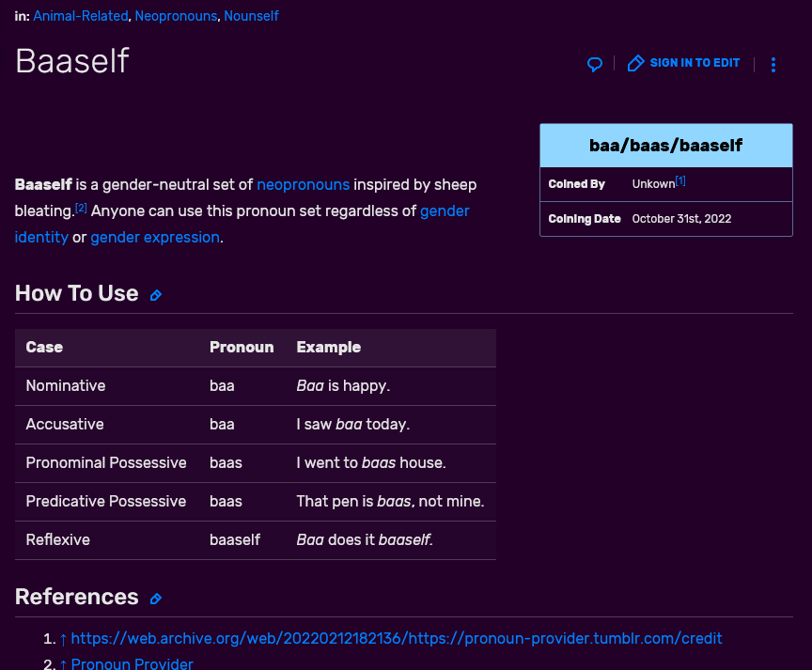Click citation [2] after bleating
This screenshot has width=812, height=670.
pos(81,208)
